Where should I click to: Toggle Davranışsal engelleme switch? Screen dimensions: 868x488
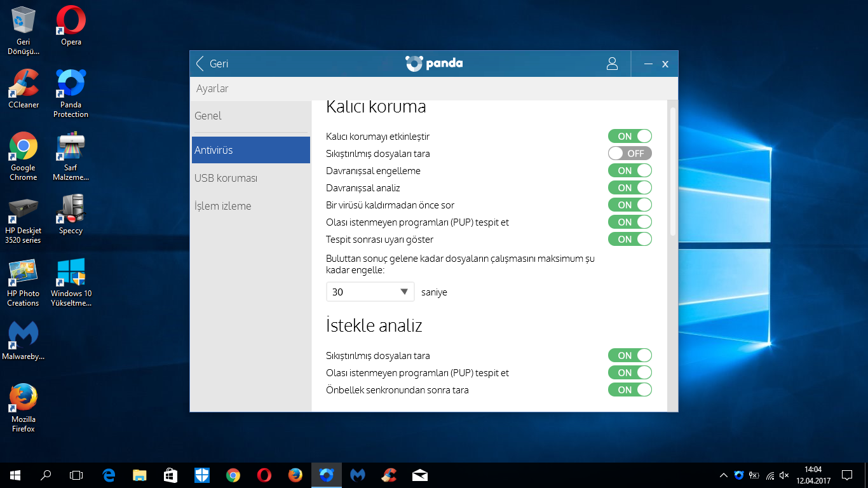click(x=630, y=170)
